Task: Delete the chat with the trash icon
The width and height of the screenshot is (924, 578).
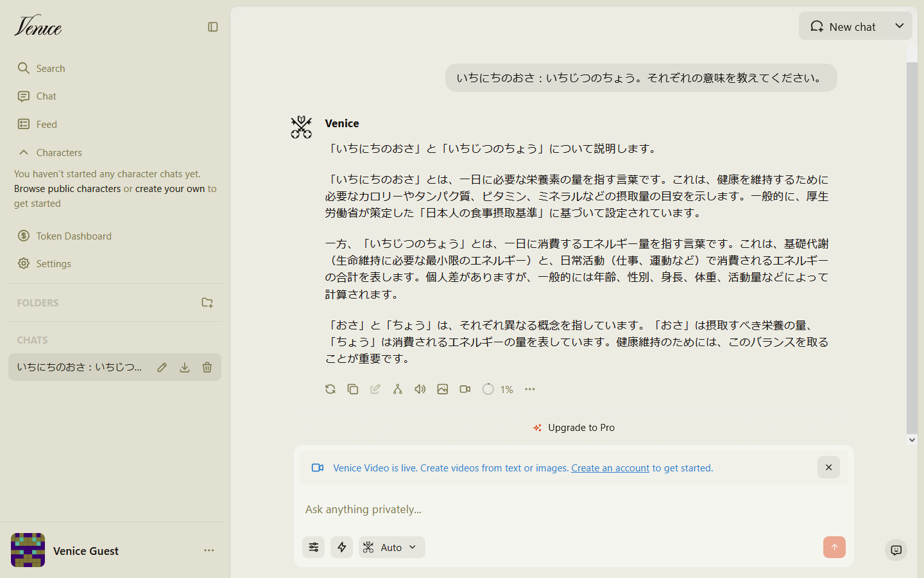Action: 207,367
